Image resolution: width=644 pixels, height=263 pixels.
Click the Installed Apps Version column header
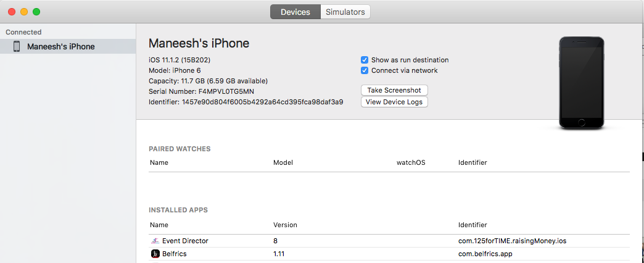(x=285, y=225)
